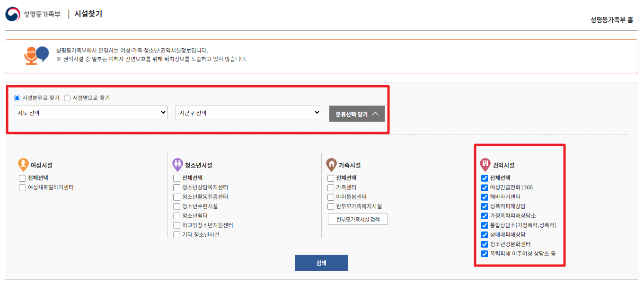Image resolution: width=644 pixels, height=285 pixels.
Task: Uncheck 전체선택 under 권익시설
Action: (484, 178)
